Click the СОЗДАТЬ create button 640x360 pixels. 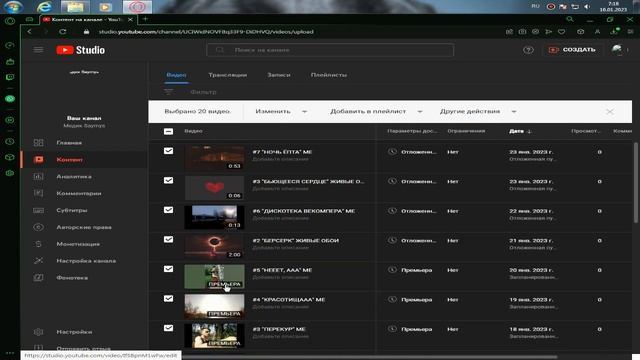point(572,50)
